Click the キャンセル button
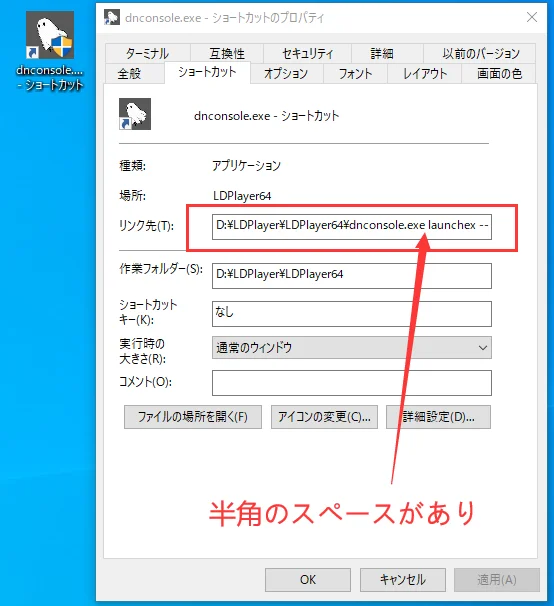 pos(403,580)
